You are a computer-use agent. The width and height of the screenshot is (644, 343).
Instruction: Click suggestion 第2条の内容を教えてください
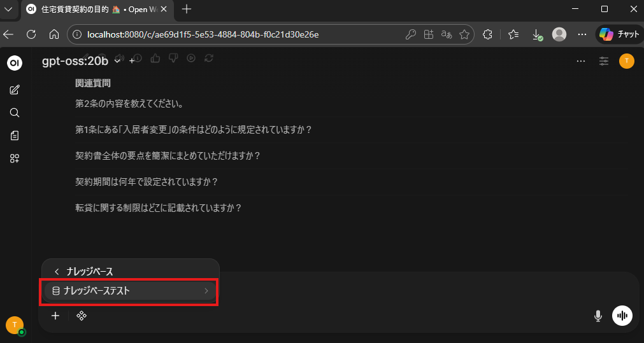[129, 104]
